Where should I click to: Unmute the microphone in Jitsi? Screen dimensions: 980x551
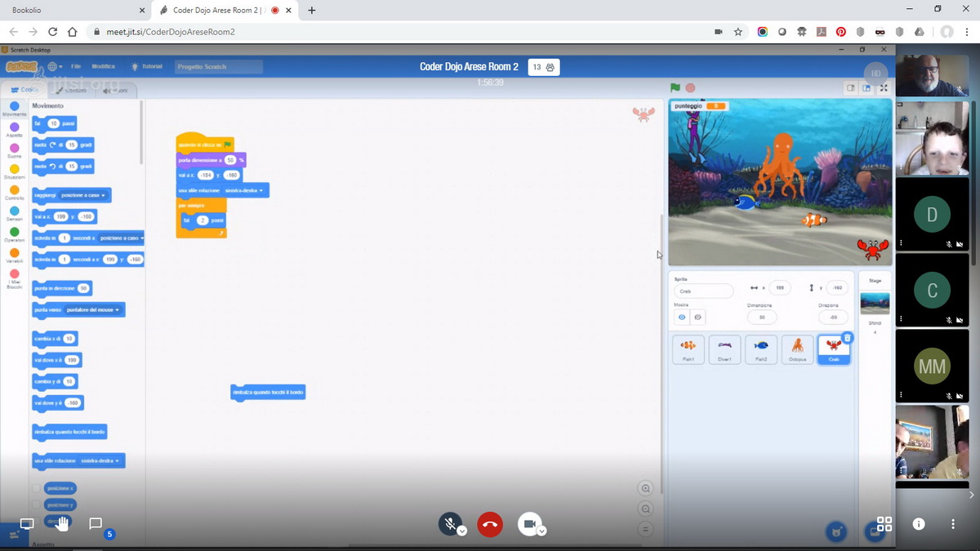(x=449, y=523)
